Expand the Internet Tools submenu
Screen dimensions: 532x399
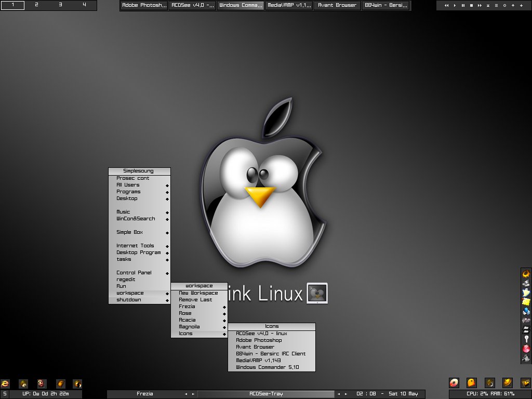(x=139, y=246)
